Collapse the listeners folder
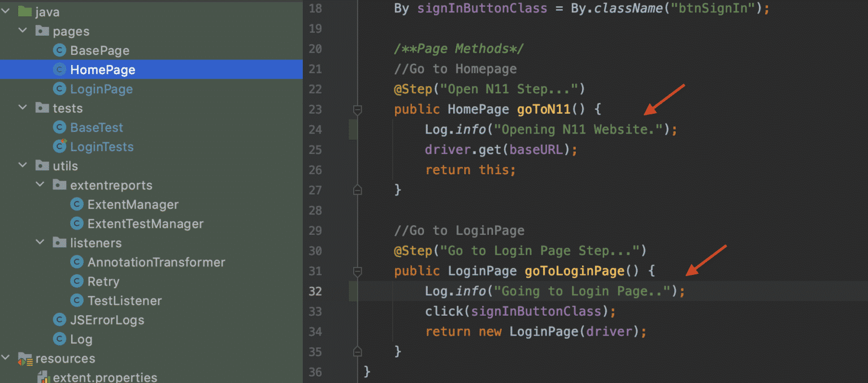Image resolution: width=868 pixels, height=383 pixels. point(40,243)
